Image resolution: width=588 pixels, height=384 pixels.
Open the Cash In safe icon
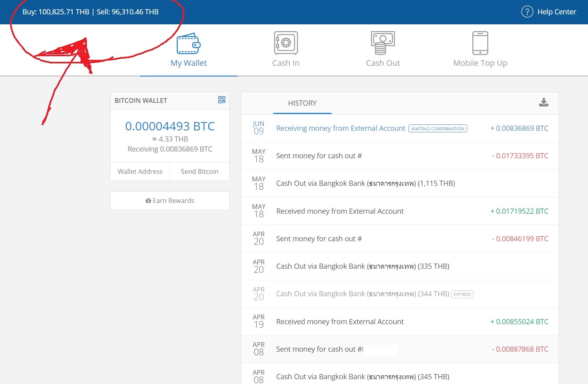[x=286, y=43]
